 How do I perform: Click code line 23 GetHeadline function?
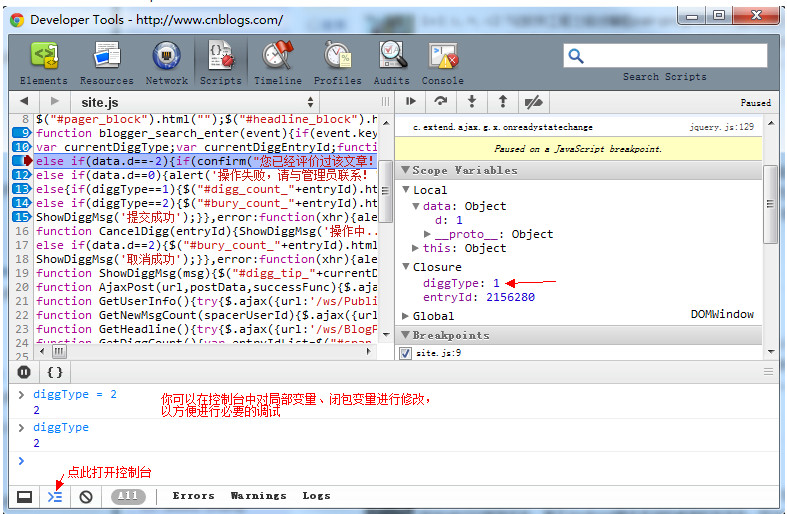206,329
